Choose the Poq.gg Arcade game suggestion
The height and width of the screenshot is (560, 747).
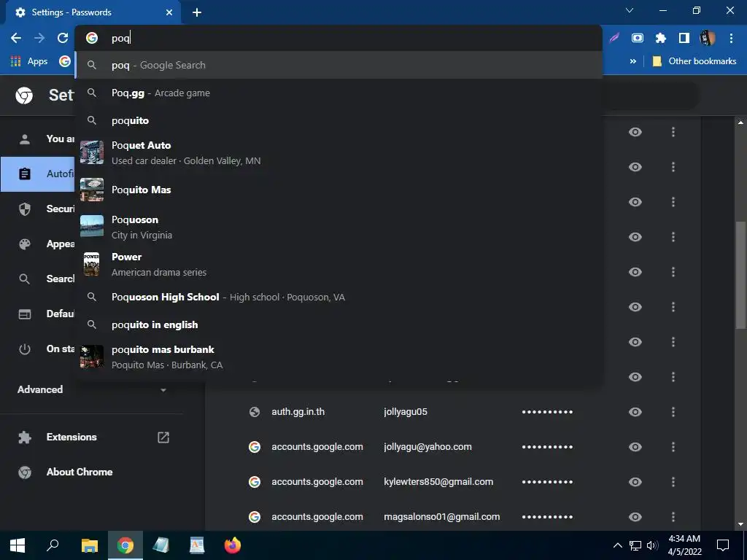(x=338, y=93)
